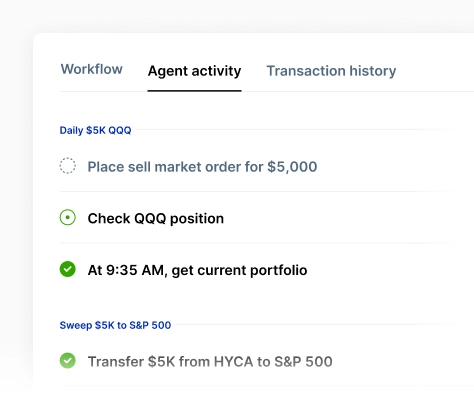
Task: Switch to the Workflow tab
Action: pos(92,69)
